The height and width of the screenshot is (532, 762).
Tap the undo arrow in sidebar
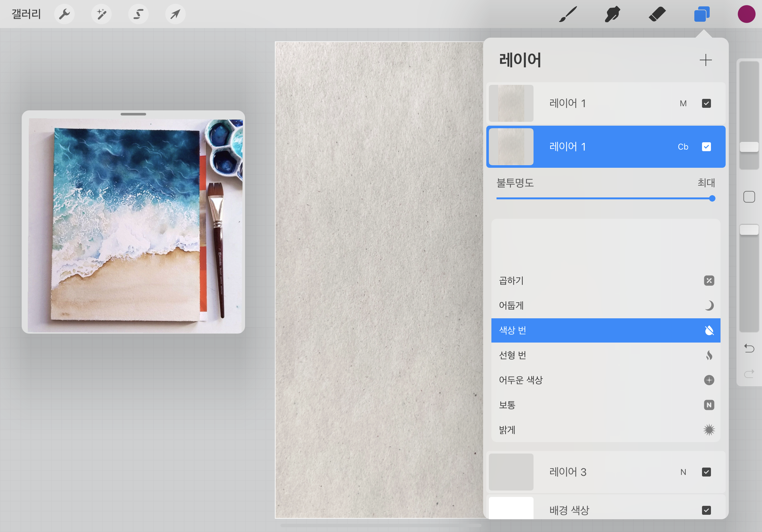click(749, 348)
